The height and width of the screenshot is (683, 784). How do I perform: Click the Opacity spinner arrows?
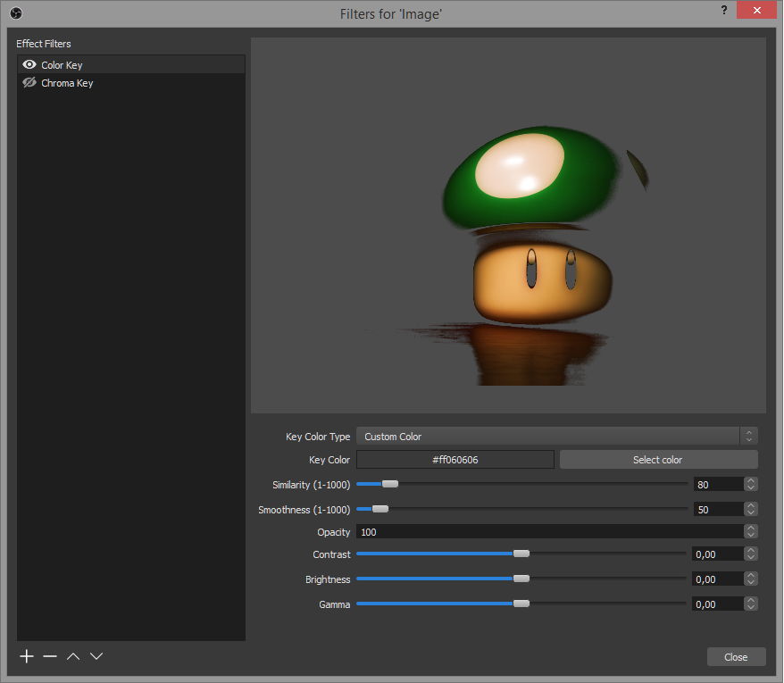[x=751, y=532]
